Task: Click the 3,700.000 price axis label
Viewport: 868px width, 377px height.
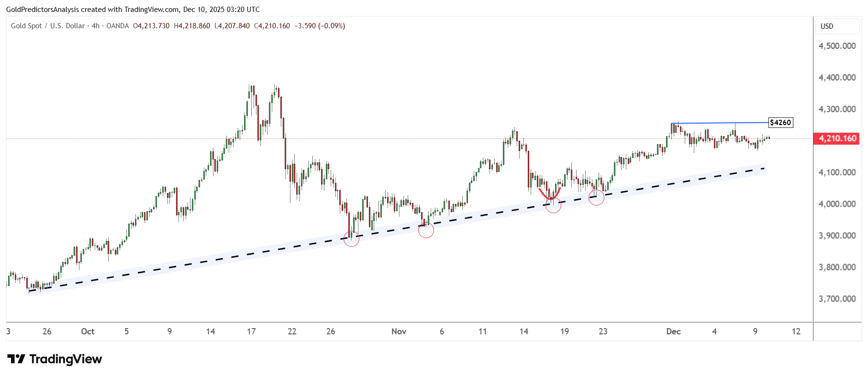Action: (837, 299)
